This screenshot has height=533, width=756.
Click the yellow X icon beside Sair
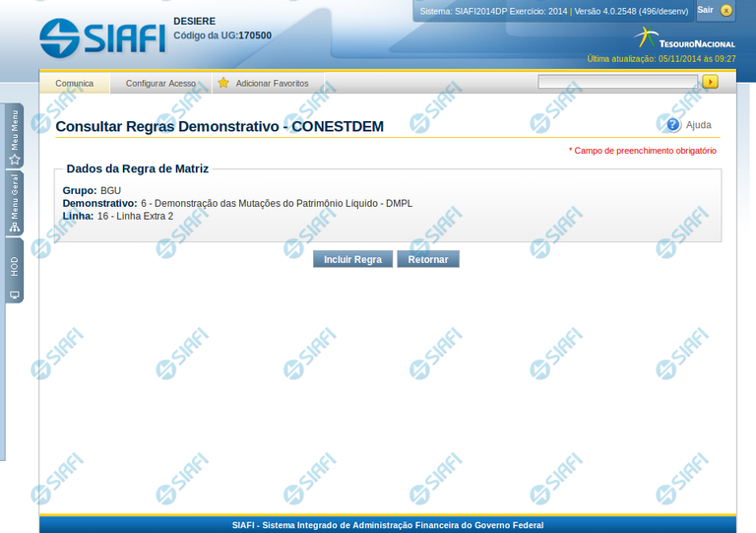pyautogui.click(x=726, y=10)
